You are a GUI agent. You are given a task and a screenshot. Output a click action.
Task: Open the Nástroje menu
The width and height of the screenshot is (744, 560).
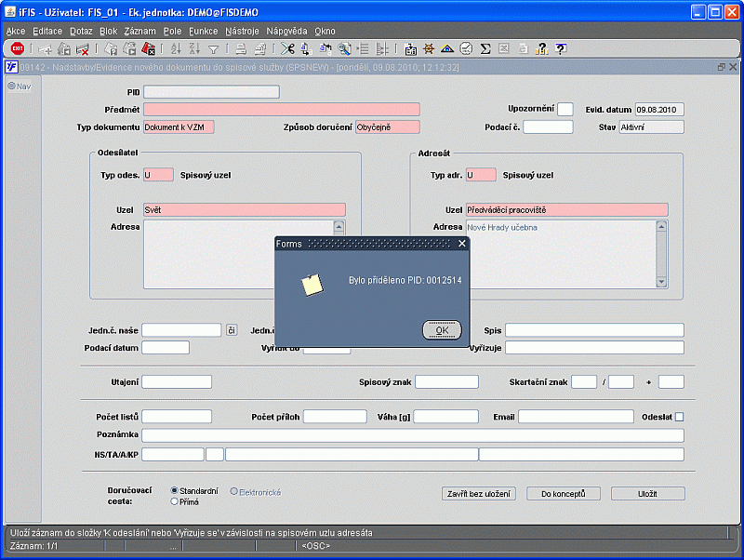(242, 32)
